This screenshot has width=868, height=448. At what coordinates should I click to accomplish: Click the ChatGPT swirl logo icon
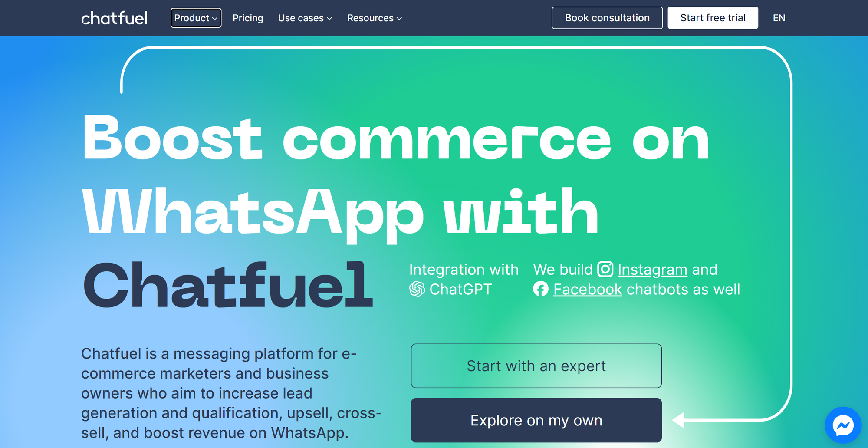(417, 289)
